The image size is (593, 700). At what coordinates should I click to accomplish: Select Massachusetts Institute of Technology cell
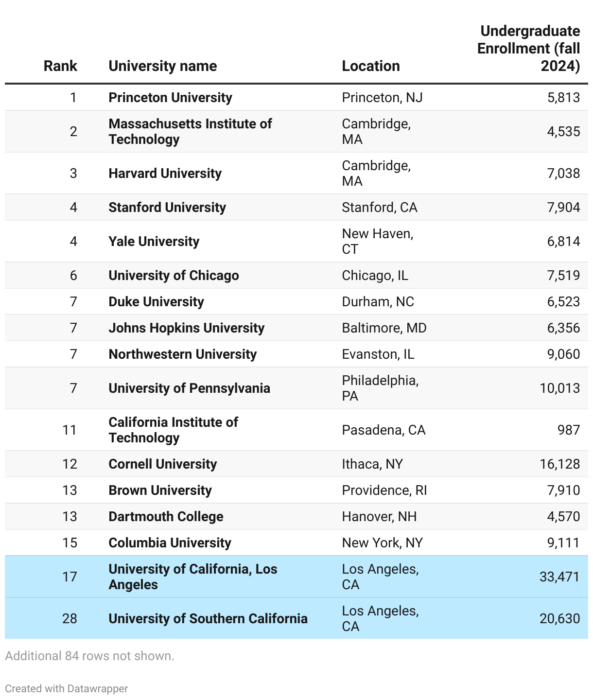190,132
